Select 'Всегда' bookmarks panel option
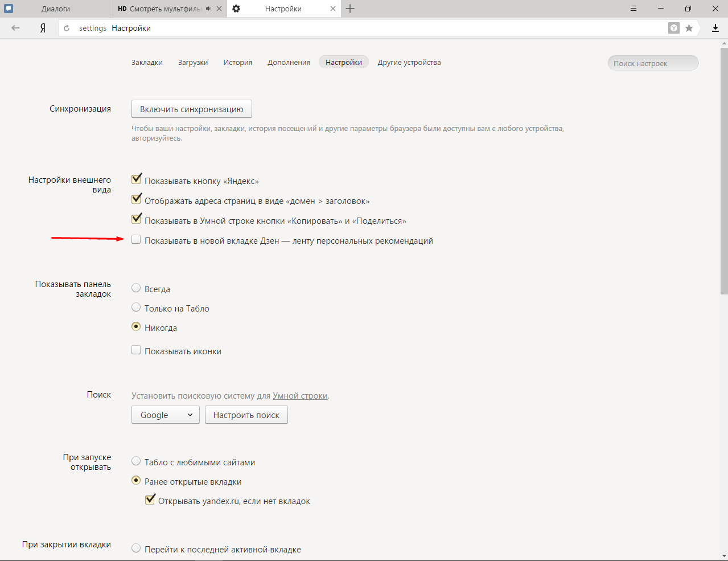This screenshot has width=728, height=561. tap(136, 288)
